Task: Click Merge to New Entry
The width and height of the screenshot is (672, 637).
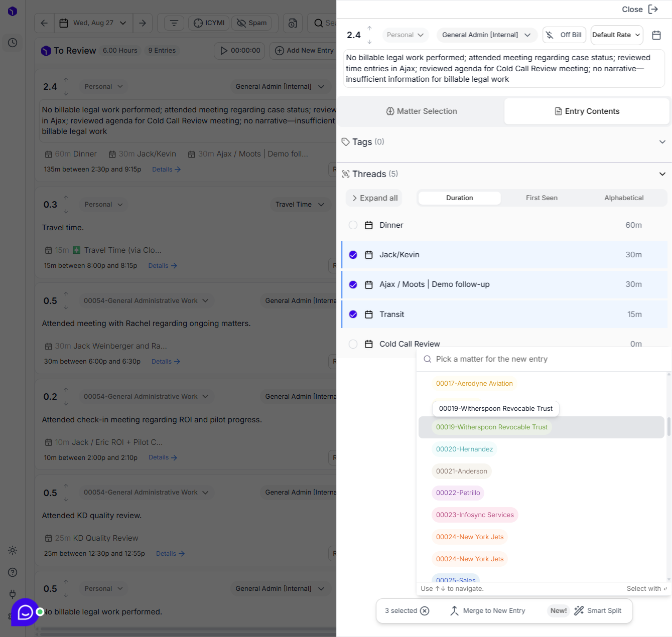Action: pyautogui.click(x=488, y=610)
